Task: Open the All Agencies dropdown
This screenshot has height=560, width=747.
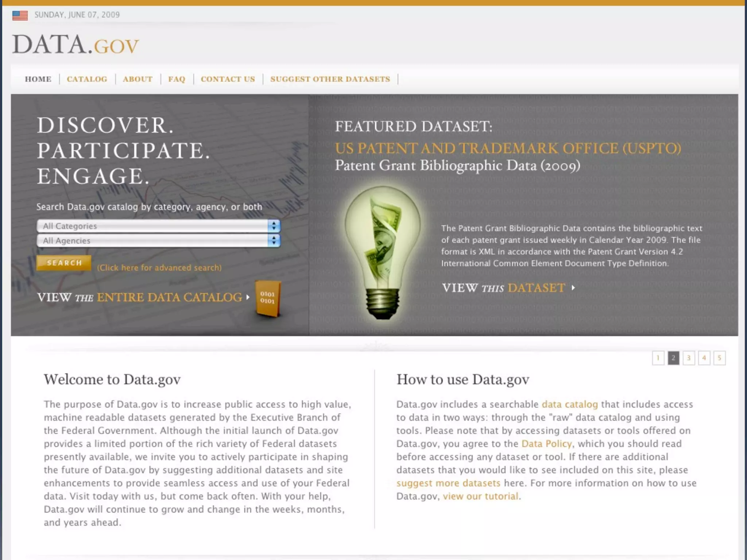Action: [x=158, y=241]
